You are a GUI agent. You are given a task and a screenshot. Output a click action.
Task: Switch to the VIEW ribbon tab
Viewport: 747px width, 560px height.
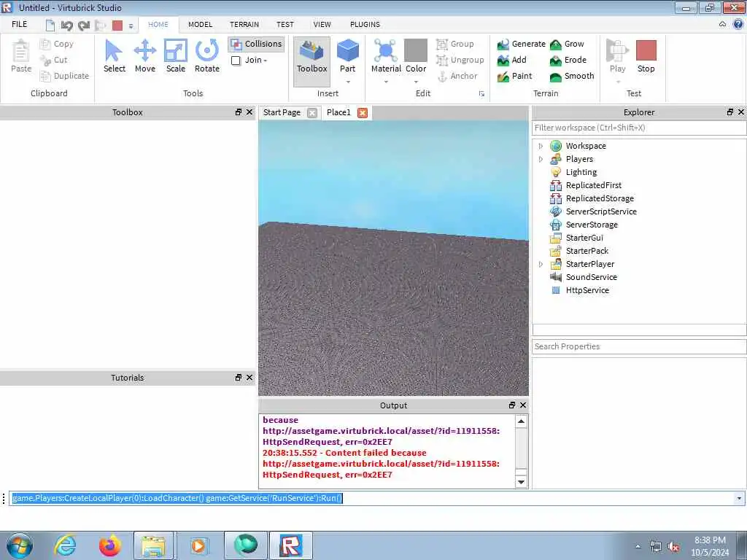coord(322,24)
